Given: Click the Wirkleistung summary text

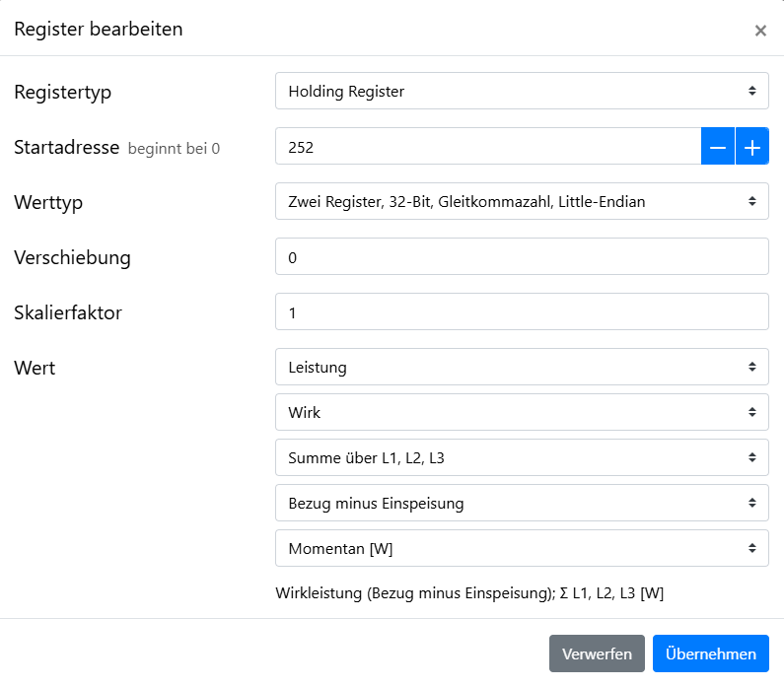Looking at the screenshot, I should pos(472,593).
